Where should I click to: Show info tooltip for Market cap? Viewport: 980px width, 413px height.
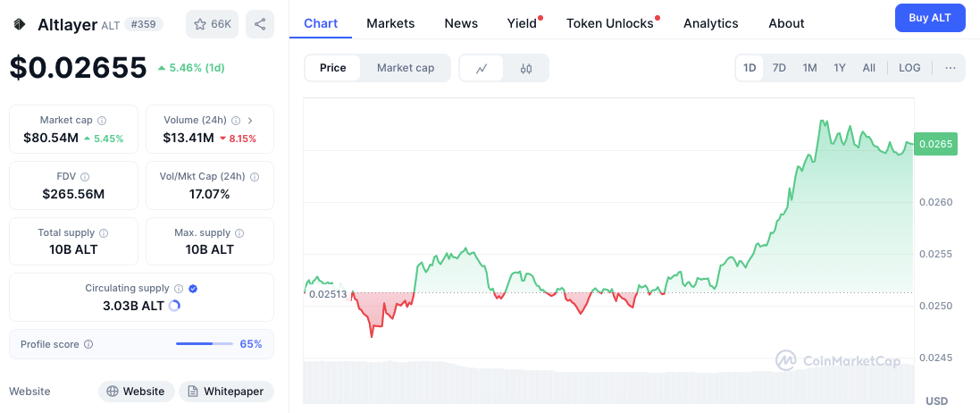102,120
